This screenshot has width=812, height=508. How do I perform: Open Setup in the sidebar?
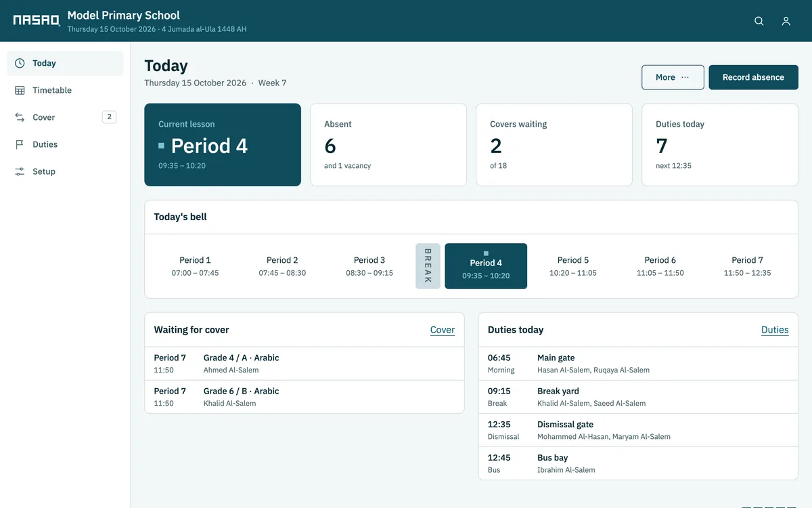click(65, 171)
